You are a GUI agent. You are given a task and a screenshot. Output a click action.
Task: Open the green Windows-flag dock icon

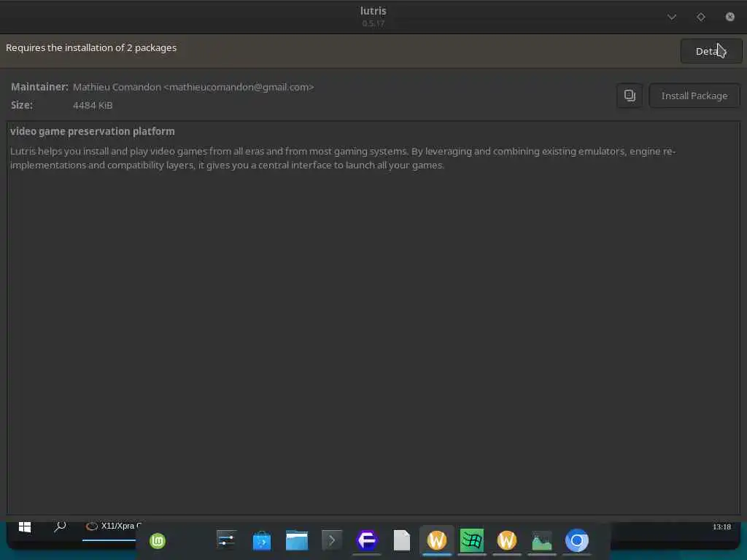472,540
